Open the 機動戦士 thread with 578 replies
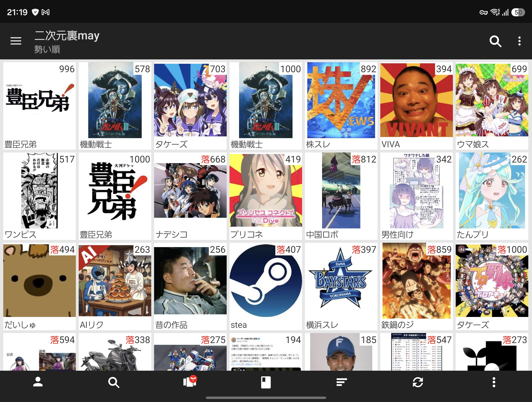The image size is (532, 402). coord(115,106)
